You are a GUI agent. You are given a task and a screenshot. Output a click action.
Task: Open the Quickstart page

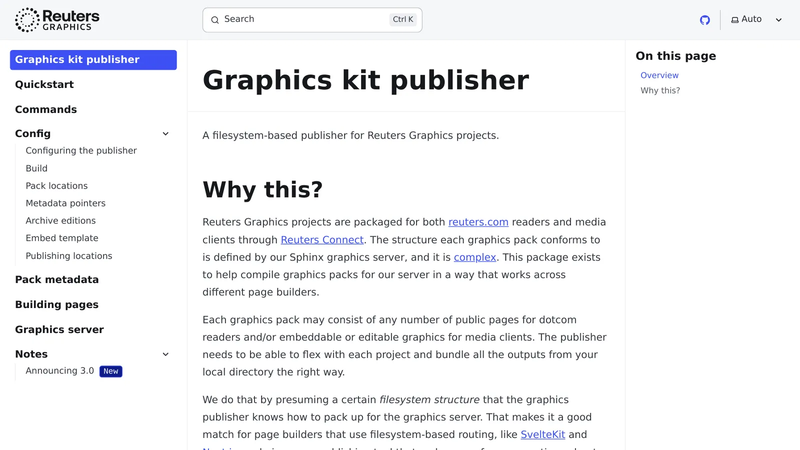[x=44, y=85]
